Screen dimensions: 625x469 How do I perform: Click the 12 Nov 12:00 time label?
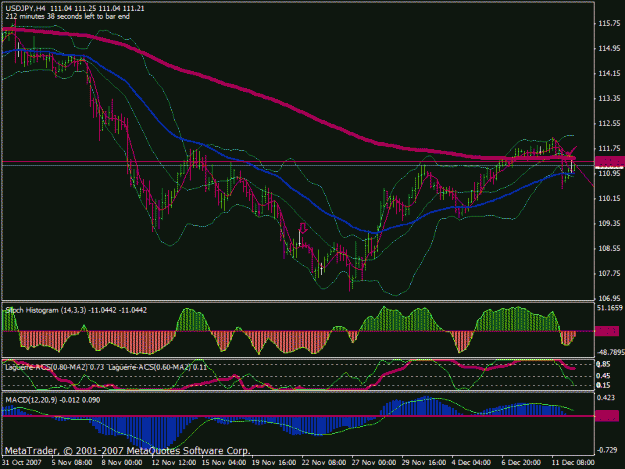tap(174, 463)
